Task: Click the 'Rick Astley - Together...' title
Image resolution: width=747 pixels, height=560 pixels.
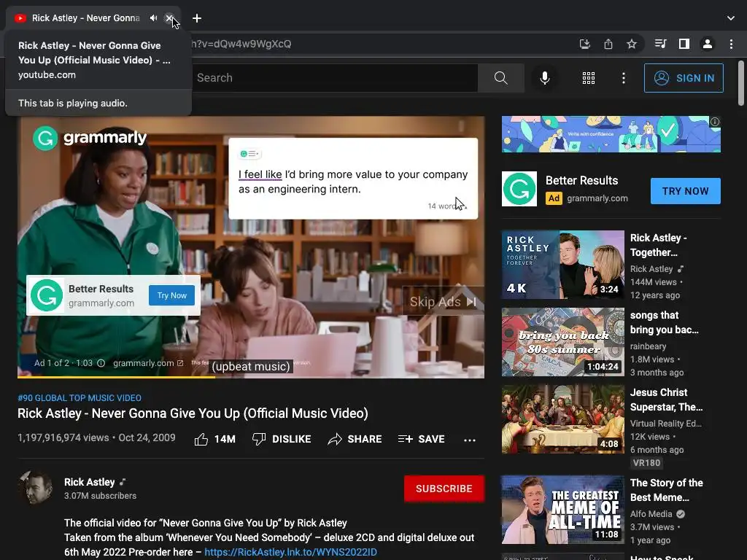Action: [x=659, y=245]
